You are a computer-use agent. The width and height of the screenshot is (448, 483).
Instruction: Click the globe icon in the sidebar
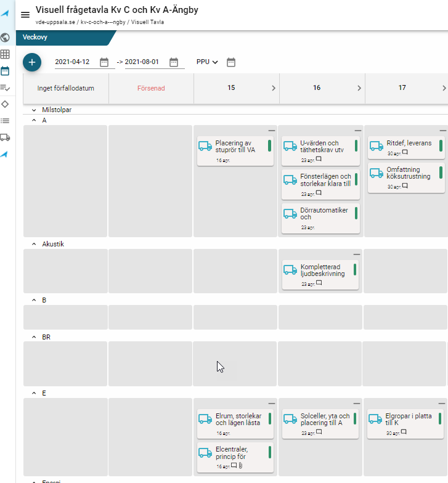[5, 37]
